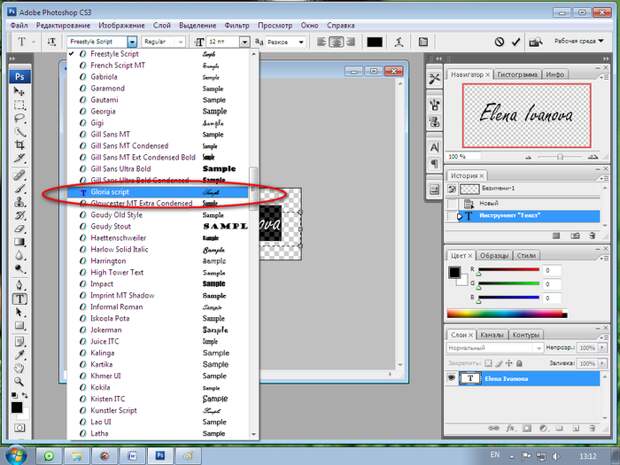Open font family dropdown arrow
Viewport: 620px width, 465px height.
click(132, 42)
